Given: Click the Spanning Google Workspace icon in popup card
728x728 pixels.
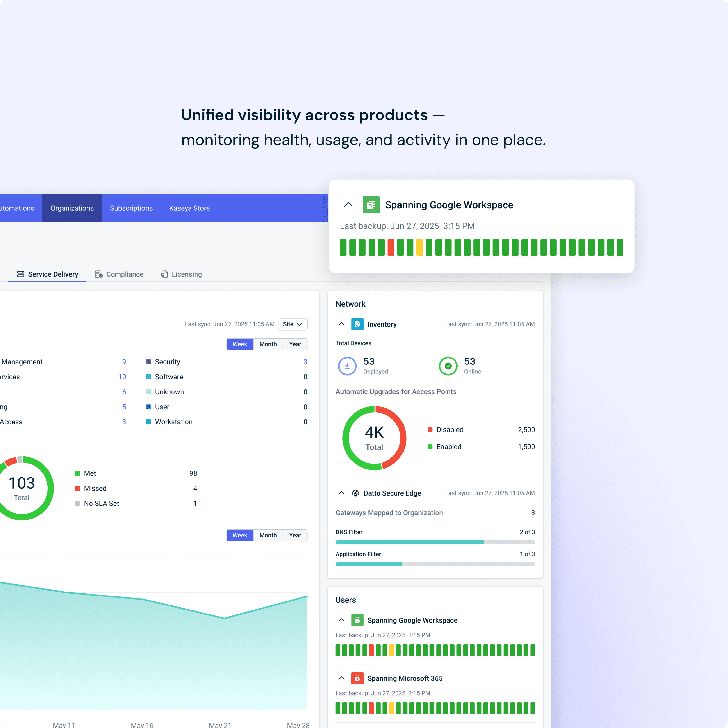Looking at the screenshot, I should coord(371,205).
